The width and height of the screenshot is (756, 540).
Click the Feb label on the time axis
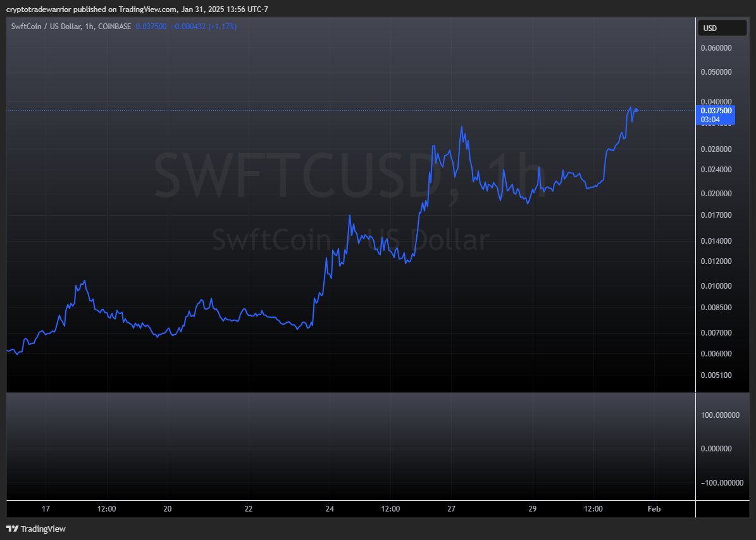[x=654, y=509]
